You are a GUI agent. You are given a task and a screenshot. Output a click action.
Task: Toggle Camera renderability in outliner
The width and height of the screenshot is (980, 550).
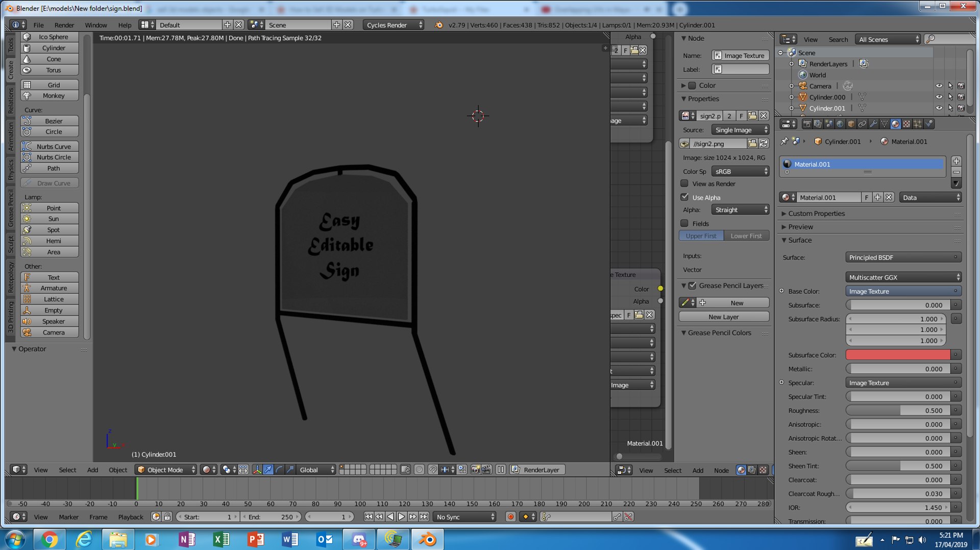click(961, 86)
